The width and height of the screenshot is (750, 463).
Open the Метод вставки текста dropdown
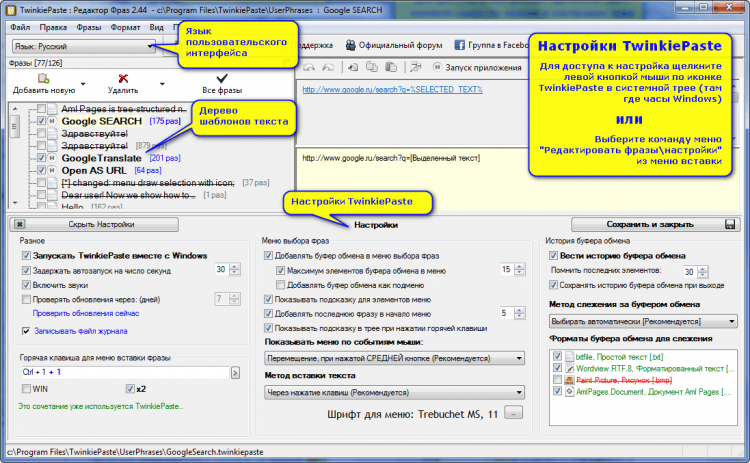coord(394,393)
